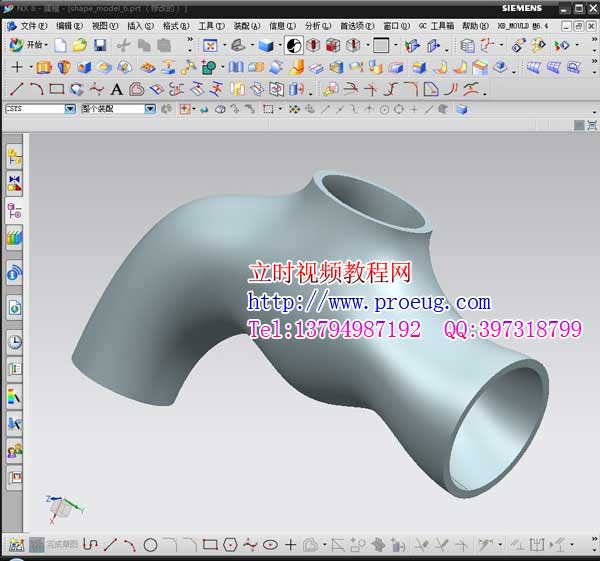Open the 视图(V) View menu
Screen dimensions: 600x561
104,26
